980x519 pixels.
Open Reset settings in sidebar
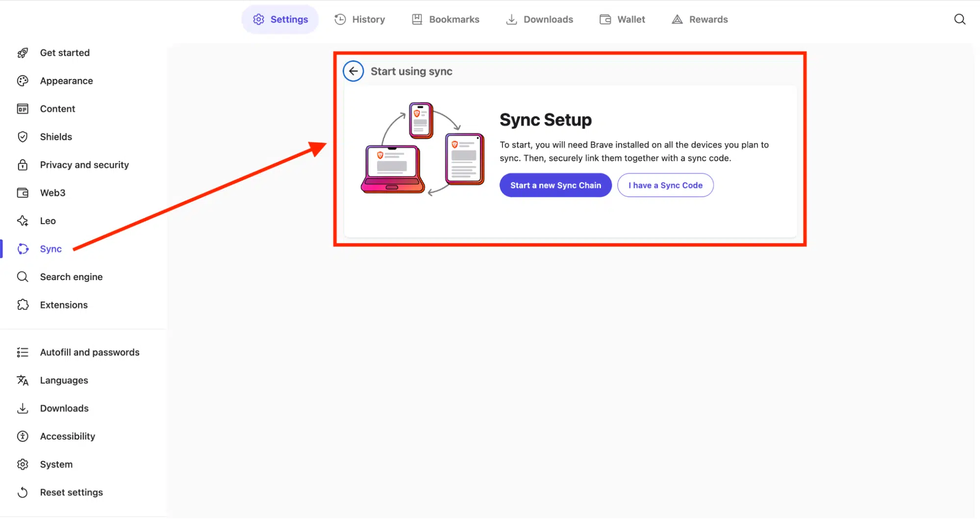pos(72,492)
